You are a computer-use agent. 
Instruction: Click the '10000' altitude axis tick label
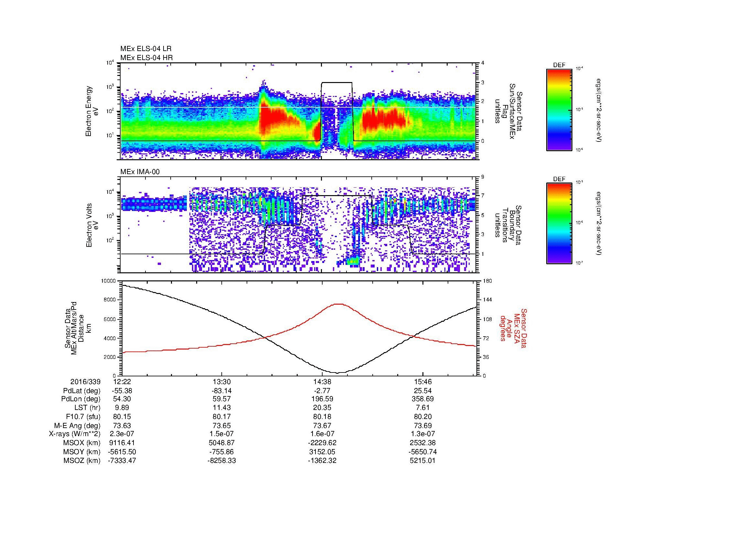pos(109,281)
